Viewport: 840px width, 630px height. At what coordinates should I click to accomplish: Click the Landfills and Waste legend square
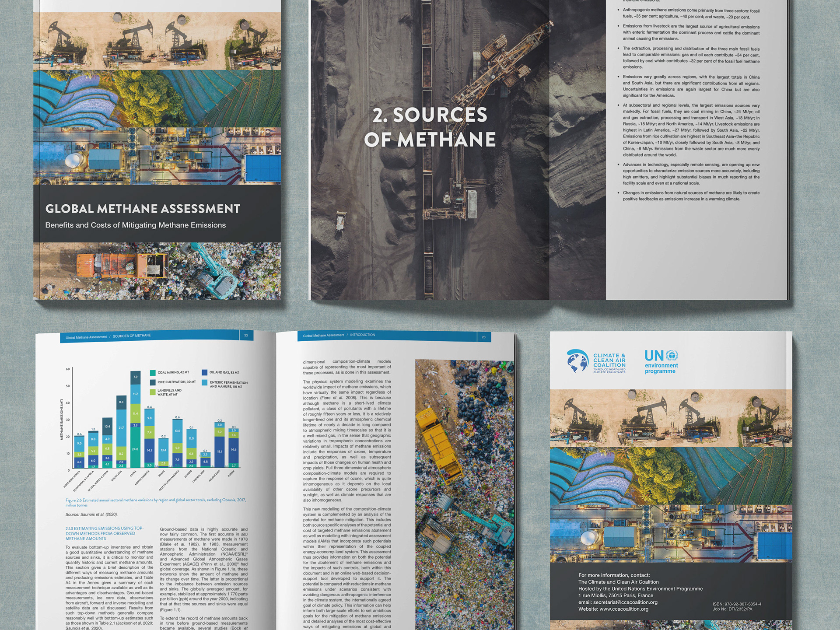153,392
